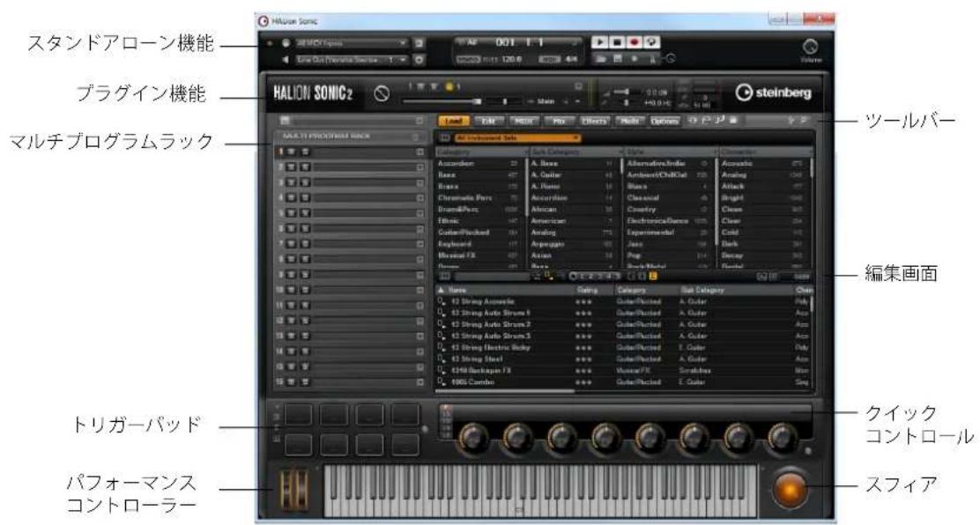Open the load program icon of slot 11

[420, 305]
